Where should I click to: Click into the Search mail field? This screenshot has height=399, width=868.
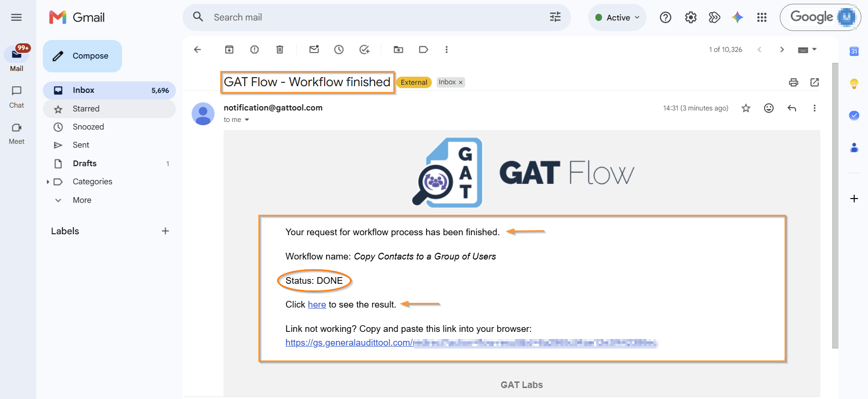tap(377, 18)
